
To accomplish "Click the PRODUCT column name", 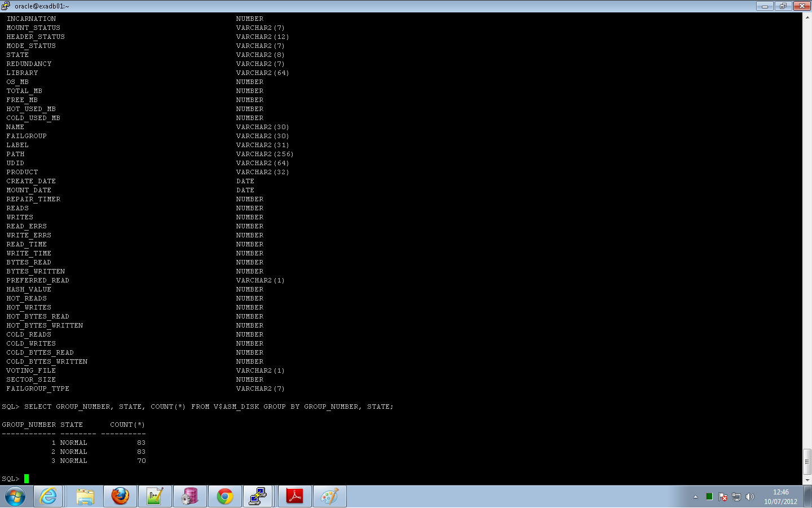I will pyautogui.click(x=22, y=172).
